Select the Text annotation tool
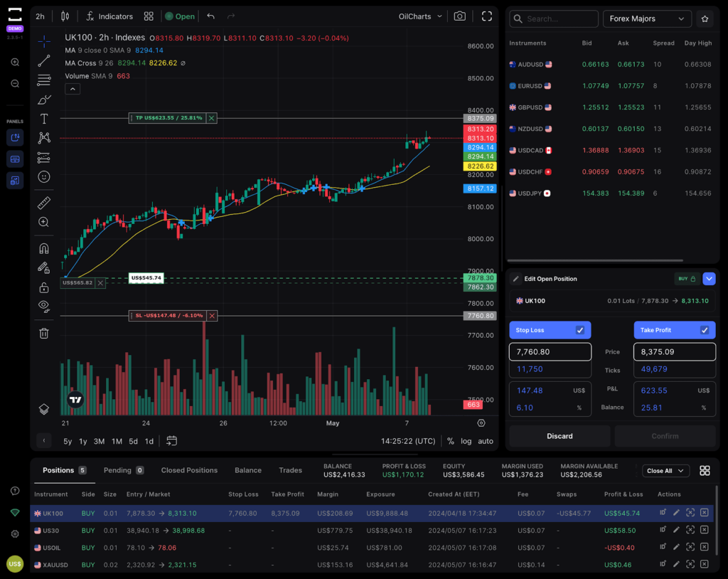This screenshot has width=728, height=579. [44, 119]
